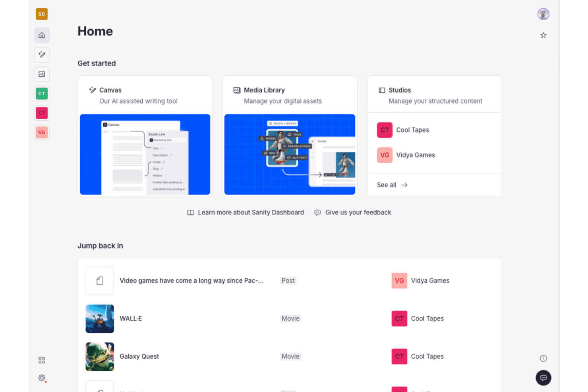Image resolution: width=588 pixels, height=392 pixels.
Task: Open the green CT studio in sidebar
Action: 42,94
